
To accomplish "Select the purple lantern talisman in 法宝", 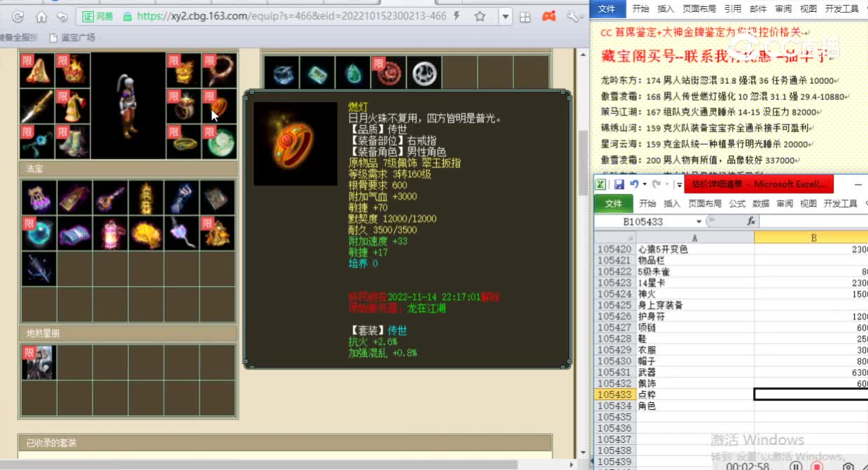I will pyautogui.click(x=39, y=198).
